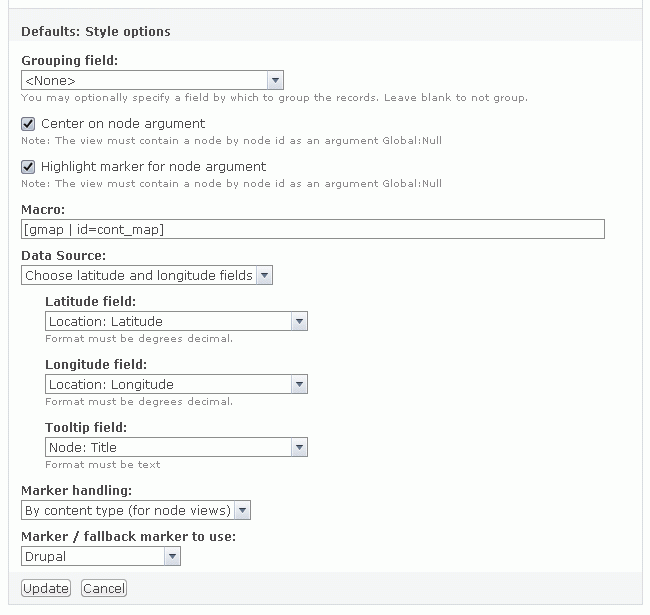Viewport: 650px width, 615px height.
Task: Click the Latitude field dropdown arrow
Action: tap(299, 321)
